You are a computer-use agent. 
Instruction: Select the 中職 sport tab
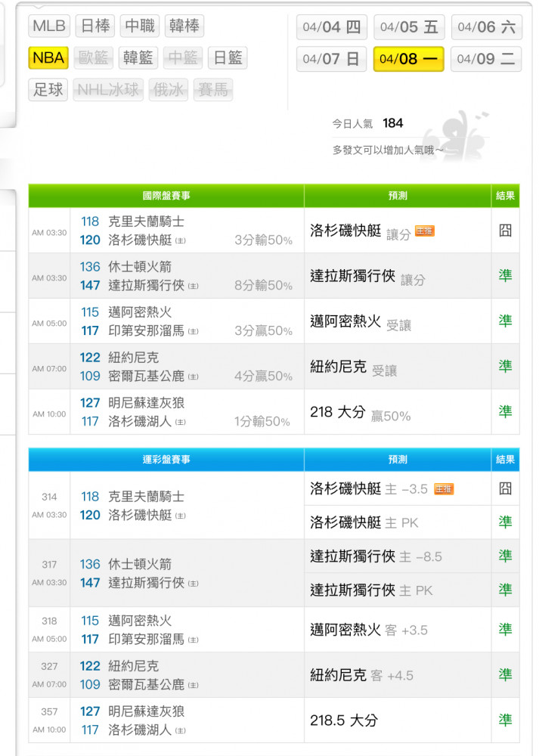[140, 26]
